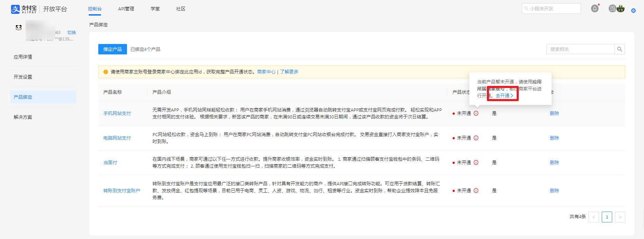Click the 产品绑定 breadcrumb heading
The width and height of the screenshot is (644, 239).
98,25
